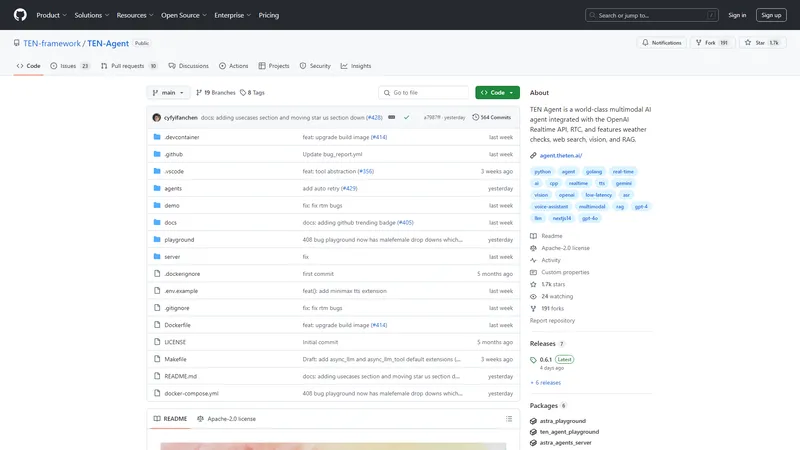The width and height of the screenshot is (800, 450).
Task: Open the green Code dropdown
Action: (x=497, y=92)
